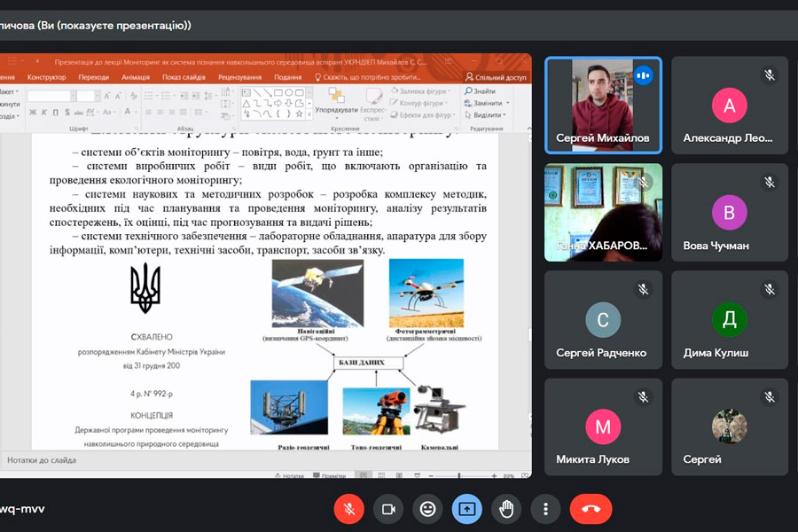Apply bold formatting with Ж button
This screenshot has height=532, width=798.
pyautogui.click(x=32, y=113)
